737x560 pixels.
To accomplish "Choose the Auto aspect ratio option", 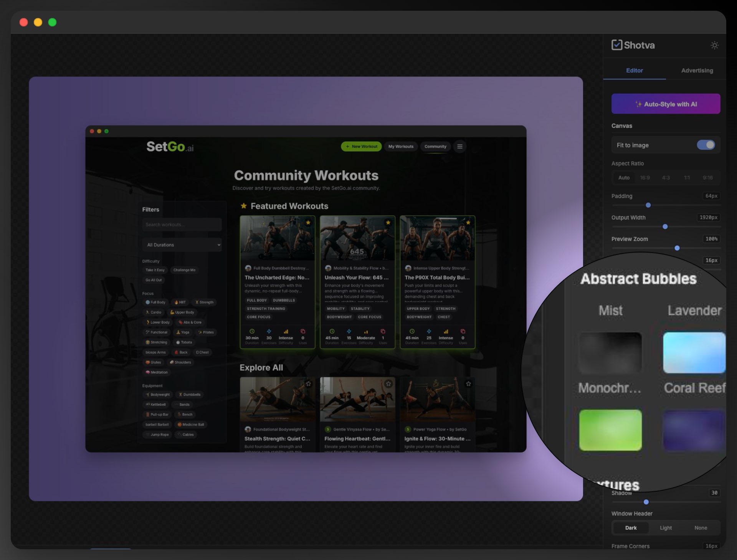I will [624, 178].
